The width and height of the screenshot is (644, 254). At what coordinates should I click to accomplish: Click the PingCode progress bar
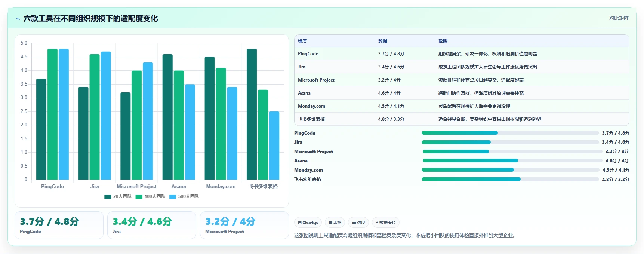click(x=510, y=133)
